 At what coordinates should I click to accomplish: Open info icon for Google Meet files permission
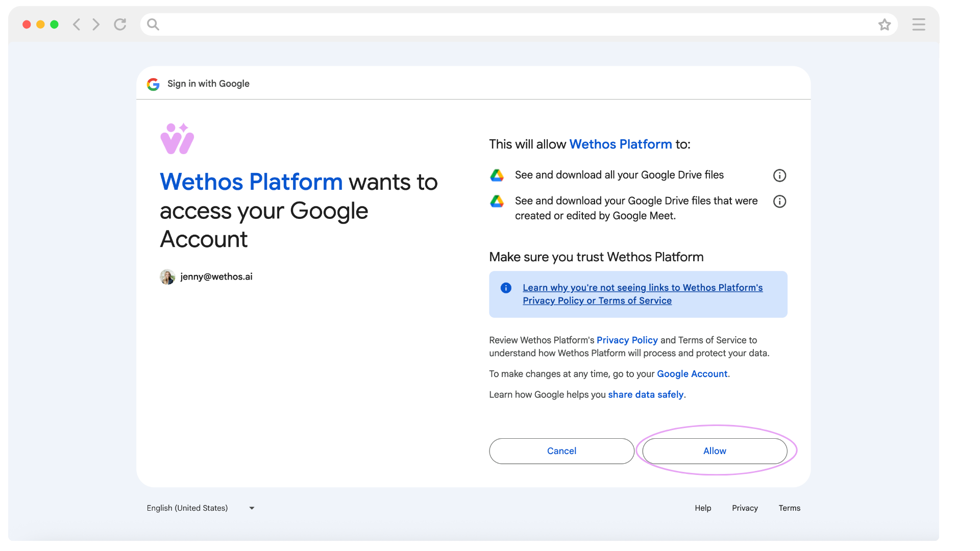(x=779, y=202)
